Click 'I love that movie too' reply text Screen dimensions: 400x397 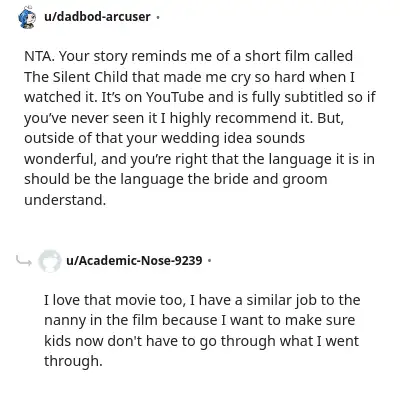click(114, 300)
